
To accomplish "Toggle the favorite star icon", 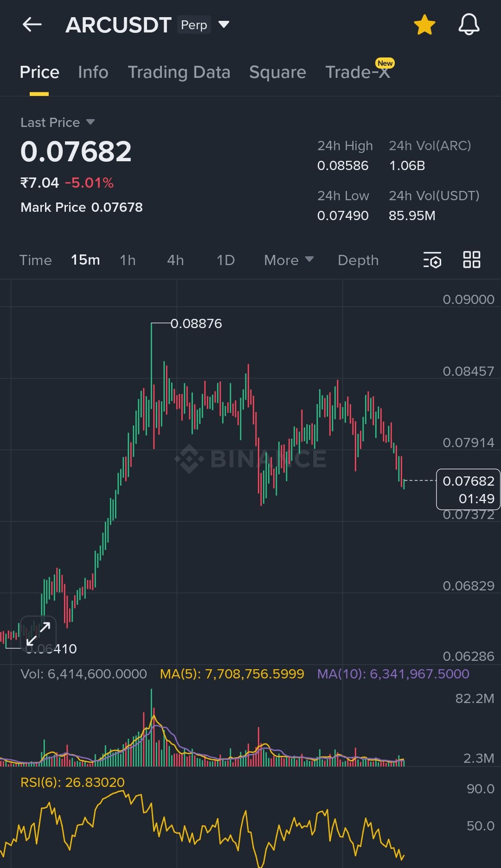I will 424,25.
